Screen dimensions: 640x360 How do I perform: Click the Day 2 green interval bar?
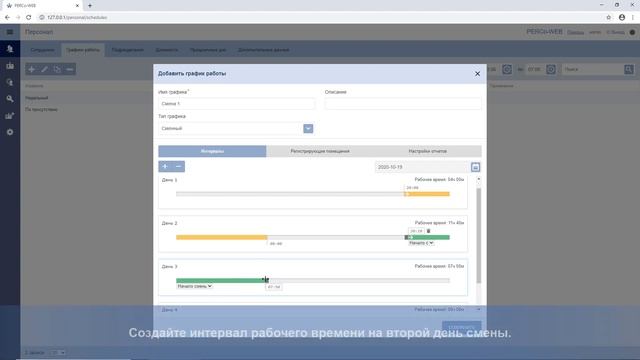(x=429, y=237)
